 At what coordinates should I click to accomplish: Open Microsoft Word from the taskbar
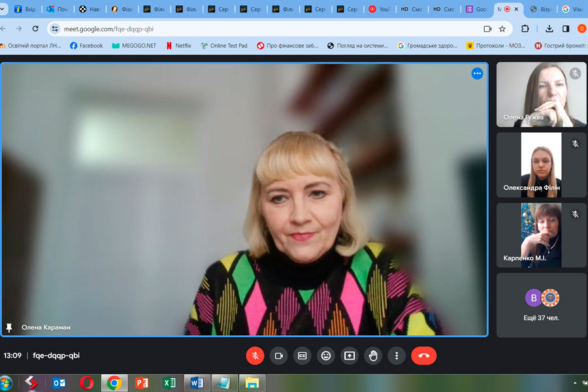pyautogui.click(x=195, y=383)
